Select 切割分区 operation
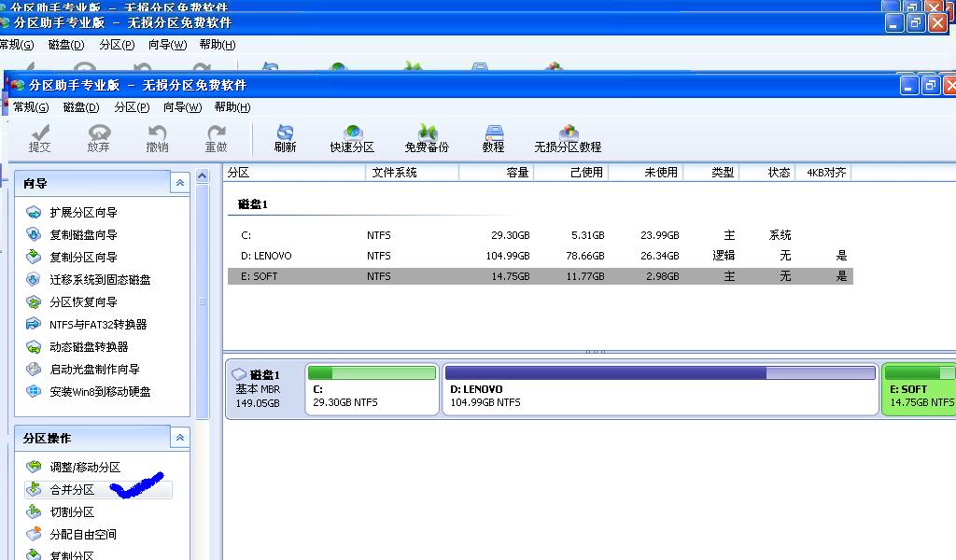This screenshot has width=956, height=560. [x=60, y=511]
